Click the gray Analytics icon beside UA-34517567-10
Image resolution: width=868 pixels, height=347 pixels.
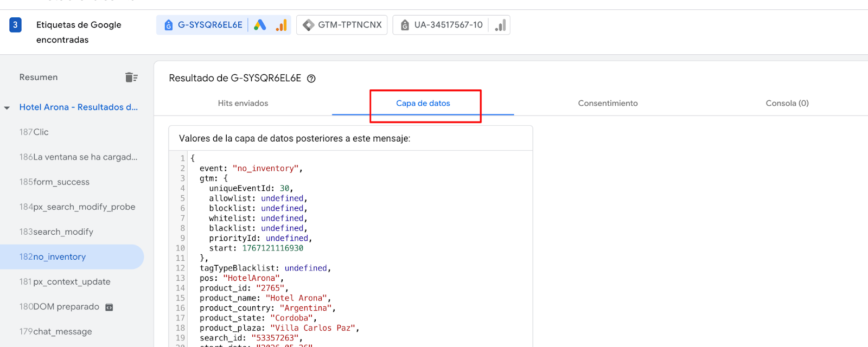click(500, 25)
